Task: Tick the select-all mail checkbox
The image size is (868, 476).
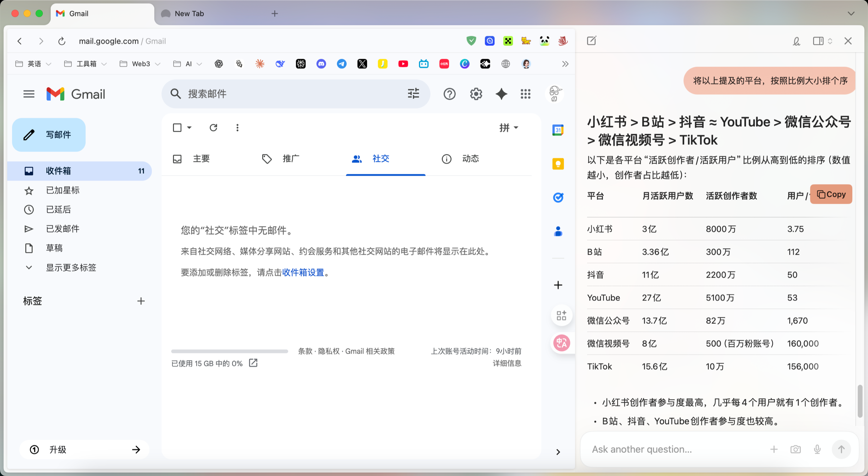Action: coord(177,127)
